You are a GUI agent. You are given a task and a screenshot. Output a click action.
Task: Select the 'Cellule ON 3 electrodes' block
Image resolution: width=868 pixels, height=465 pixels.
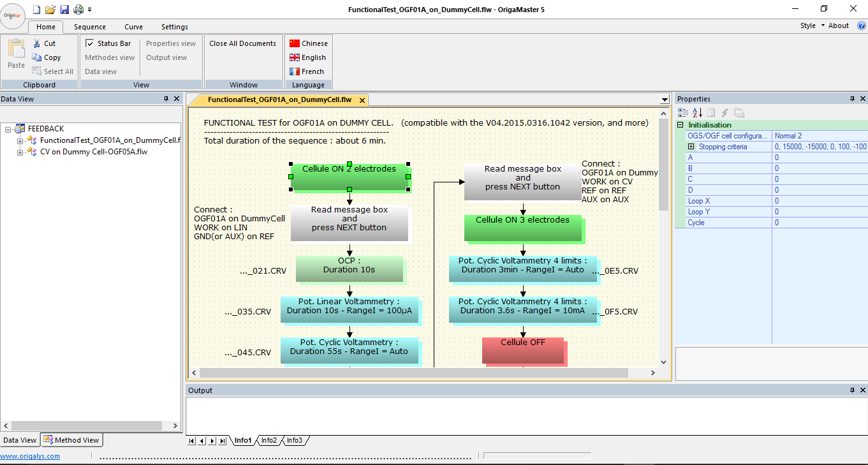pyautogui.click(x=522, y=228)
